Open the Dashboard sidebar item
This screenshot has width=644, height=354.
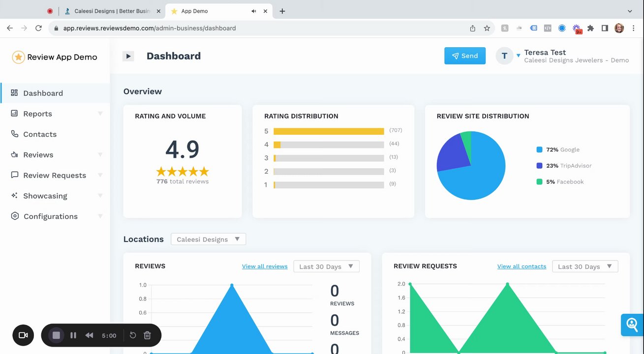pyautogui.click(x=55, y=93)
